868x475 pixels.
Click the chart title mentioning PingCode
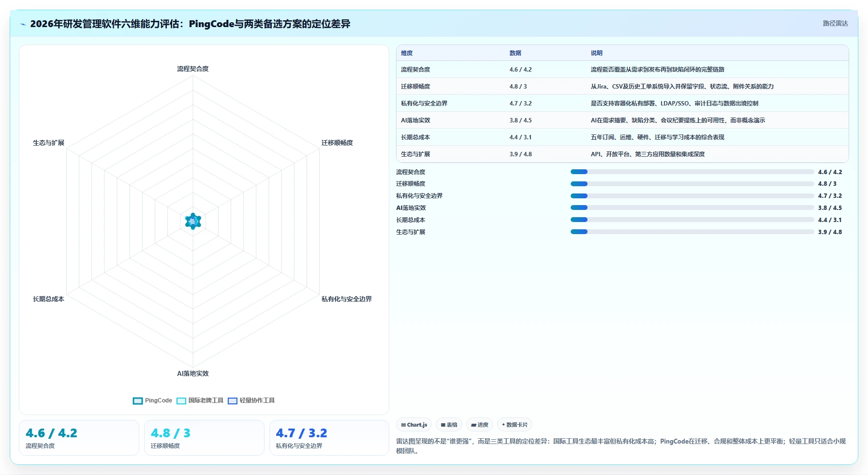(190, 24)
